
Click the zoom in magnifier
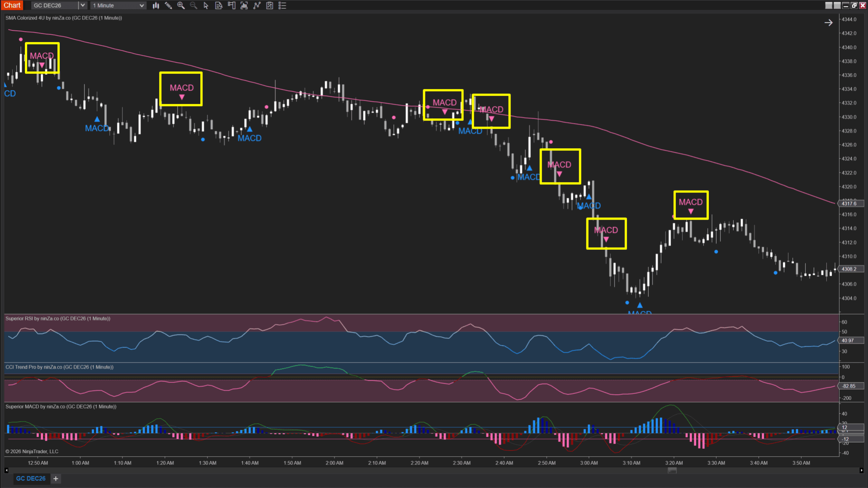181,5
